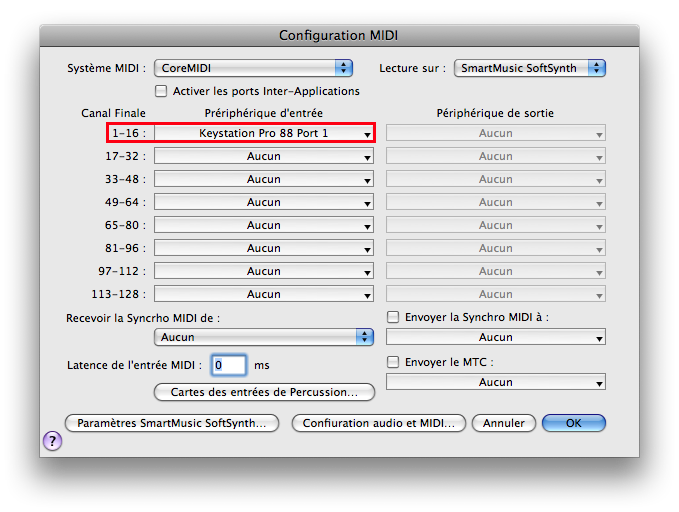Open input device dropdown for channels 33-48

[264, 179]
